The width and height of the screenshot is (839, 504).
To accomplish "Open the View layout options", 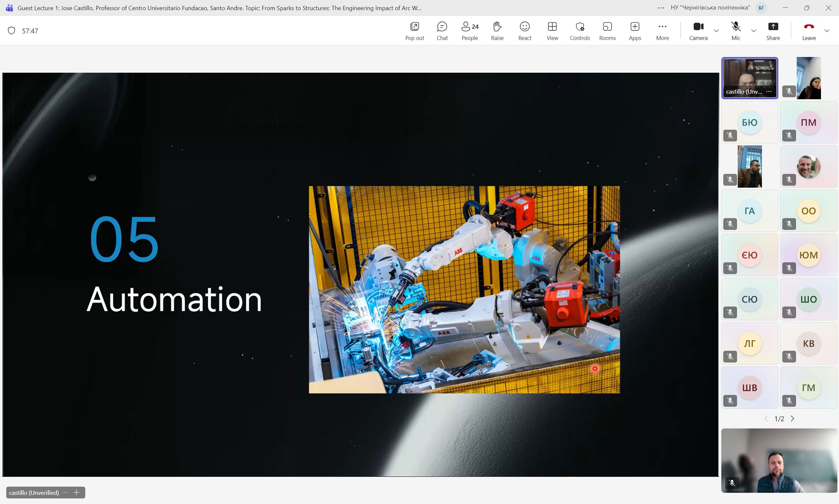I will pos(552,30).
